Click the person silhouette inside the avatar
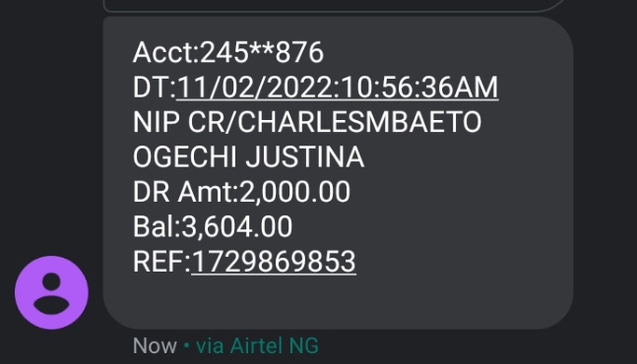637x364 pixels. pos(51,293)
